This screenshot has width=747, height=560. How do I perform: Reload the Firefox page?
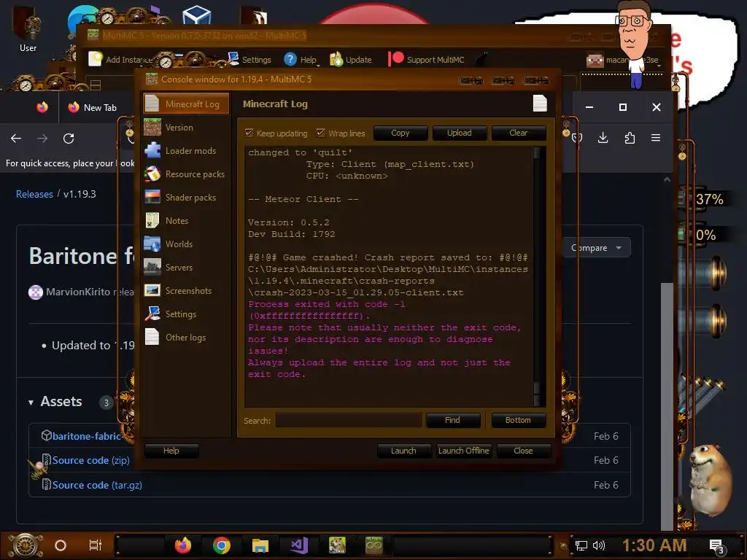click(69, 138)
